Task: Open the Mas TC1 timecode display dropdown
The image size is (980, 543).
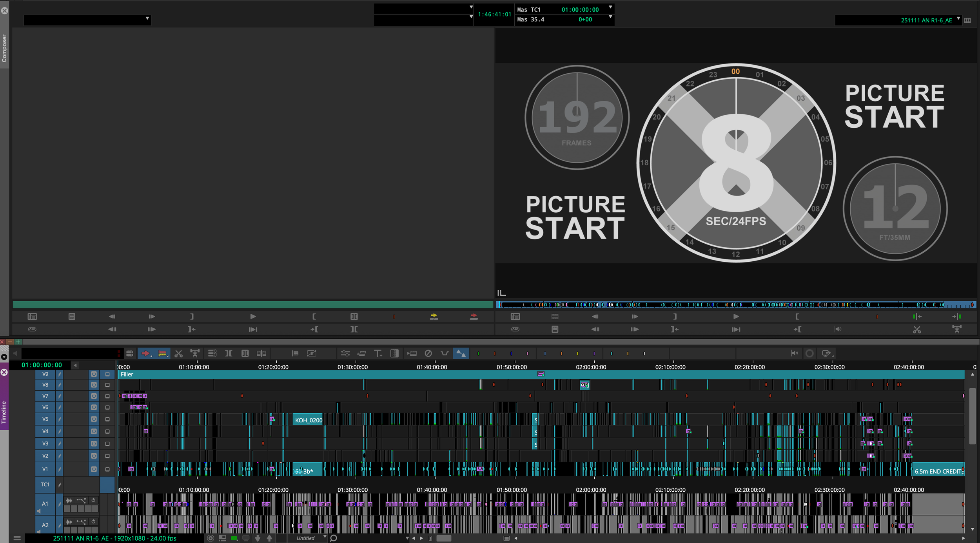Action: pos(610,8)
